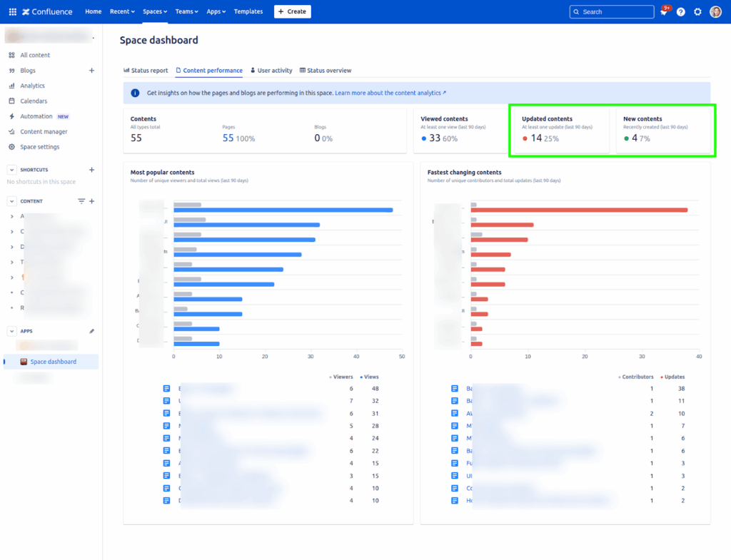Open the Templates menu item

click(248, 11)
